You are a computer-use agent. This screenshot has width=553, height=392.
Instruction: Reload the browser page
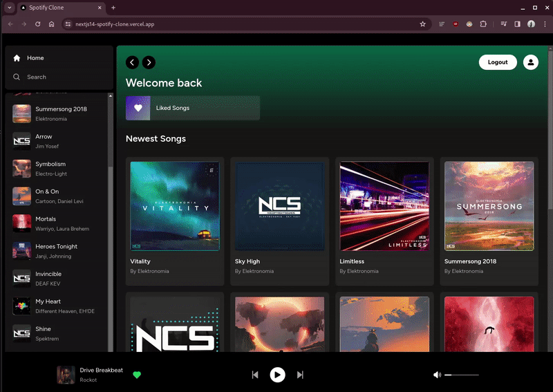coord(38,24)
